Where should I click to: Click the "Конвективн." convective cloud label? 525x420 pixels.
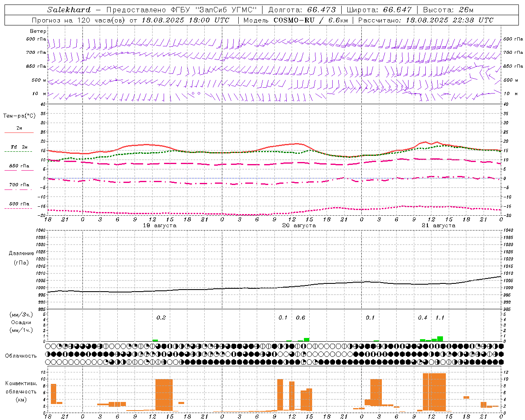[x=21, y=383]
